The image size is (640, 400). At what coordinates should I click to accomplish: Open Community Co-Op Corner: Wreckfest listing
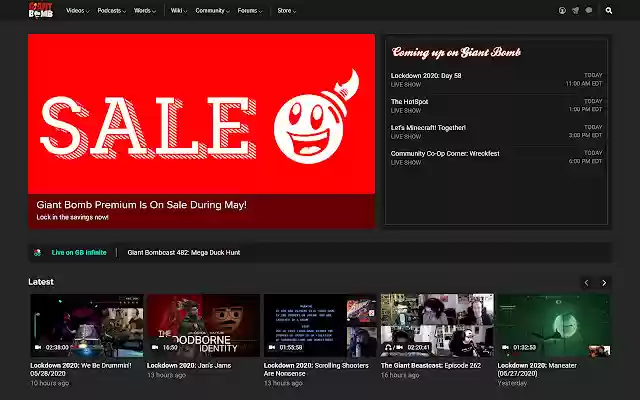[444, 153]
